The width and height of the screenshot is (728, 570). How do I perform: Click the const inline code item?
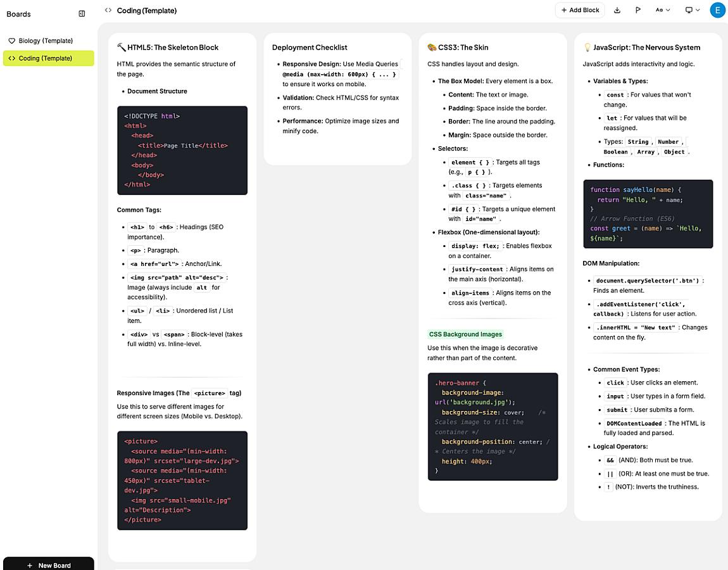click(615, 95)
